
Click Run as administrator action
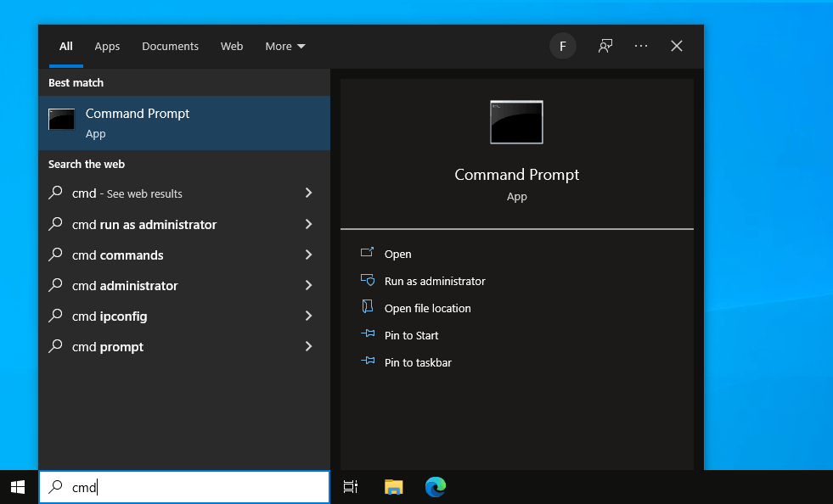(x=435, y=281)
